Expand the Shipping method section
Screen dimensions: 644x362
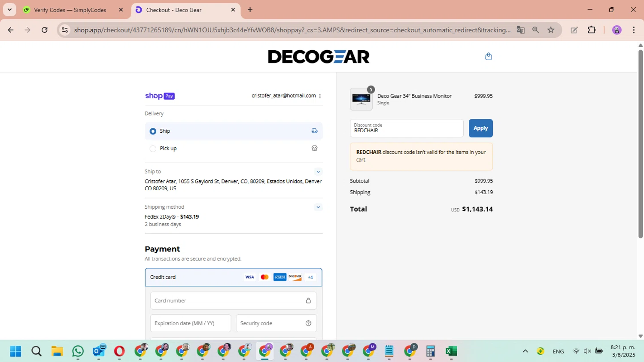[318, 207]
